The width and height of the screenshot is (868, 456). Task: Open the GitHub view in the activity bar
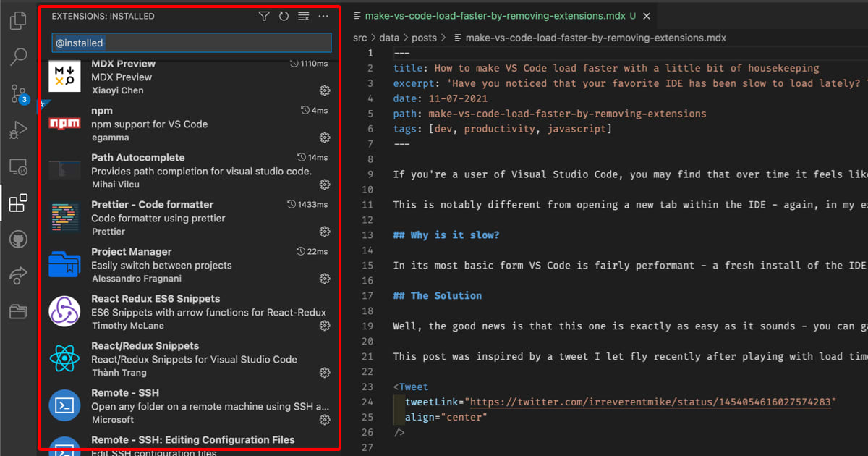click(x=18, y=239)
